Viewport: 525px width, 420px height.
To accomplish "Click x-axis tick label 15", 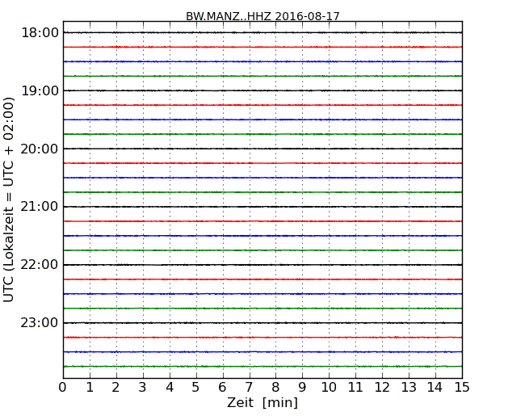I will 462,388.
